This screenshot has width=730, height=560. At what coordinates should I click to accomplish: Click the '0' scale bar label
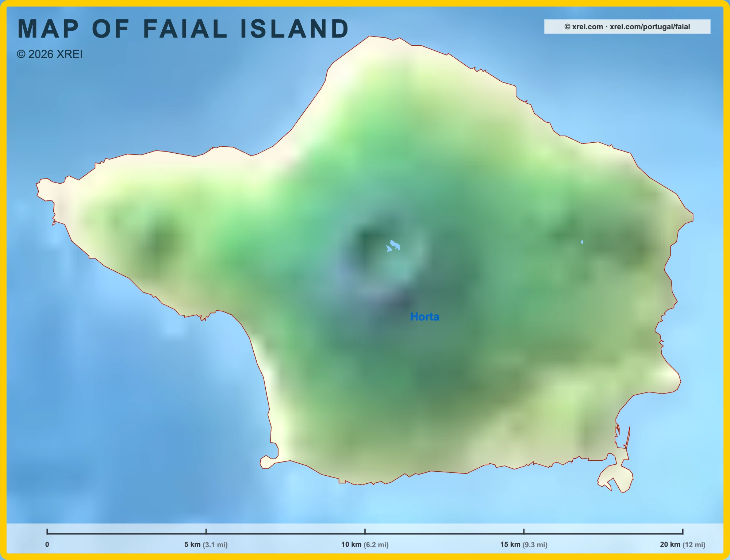(x=47, y=544)
